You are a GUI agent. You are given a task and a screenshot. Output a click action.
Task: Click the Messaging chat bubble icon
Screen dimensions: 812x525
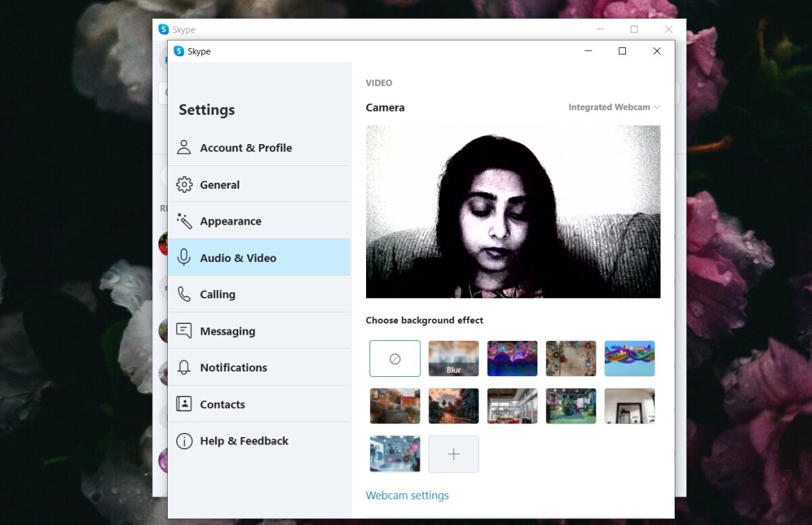(x=184, y=331)
